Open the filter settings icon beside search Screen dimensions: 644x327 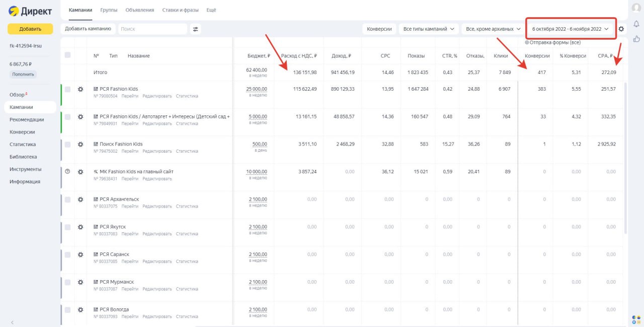196,29
